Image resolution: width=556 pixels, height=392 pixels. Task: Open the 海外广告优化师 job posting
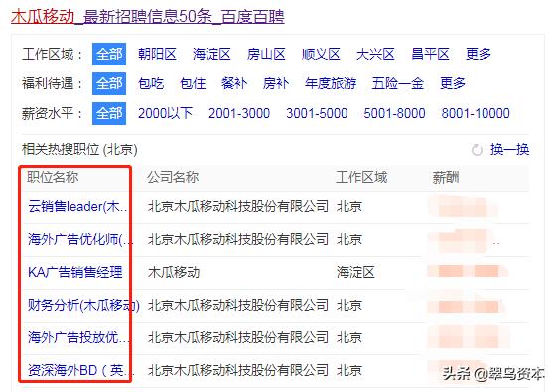80,239
